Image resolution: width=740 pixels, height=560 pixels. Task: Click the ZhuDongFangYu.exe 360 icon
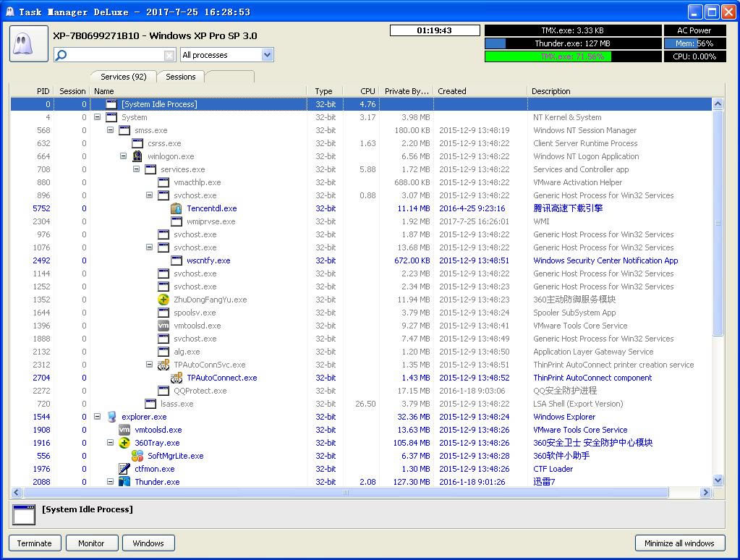tap(163, 300)
